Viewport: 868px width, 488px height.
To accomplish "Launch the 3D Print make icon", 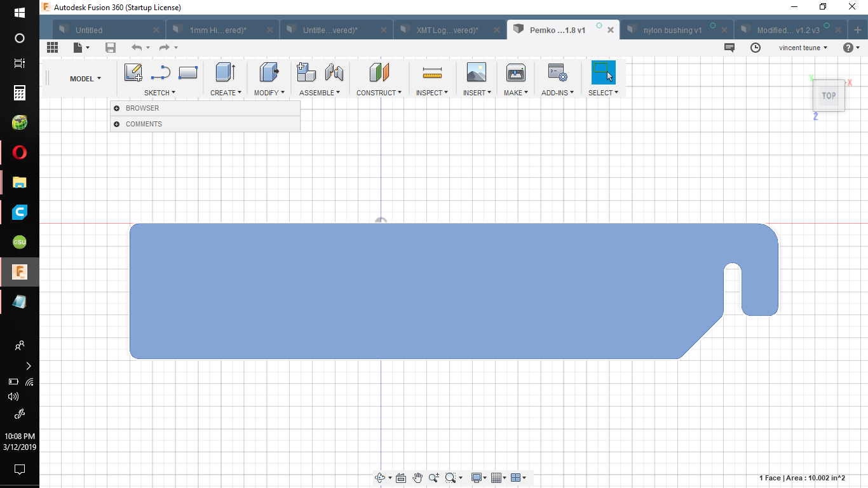I will 516,73.
